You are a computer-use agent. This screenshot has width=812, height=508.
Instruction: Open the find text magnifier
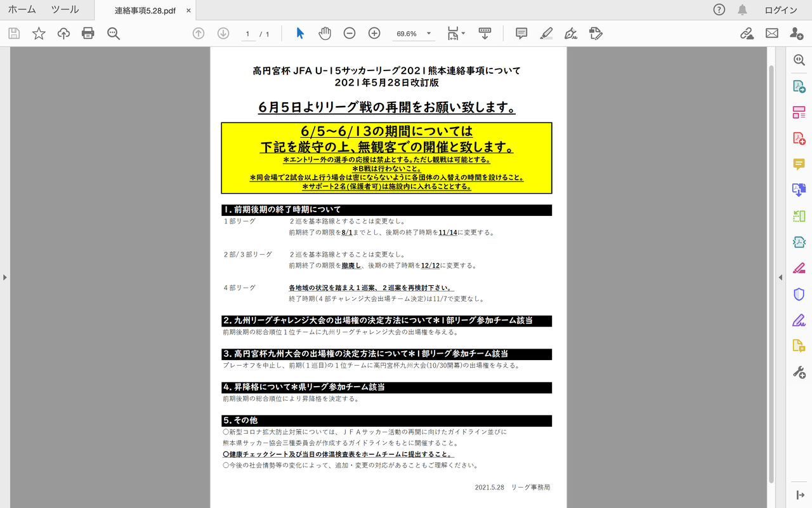click(x=114, y=34)
